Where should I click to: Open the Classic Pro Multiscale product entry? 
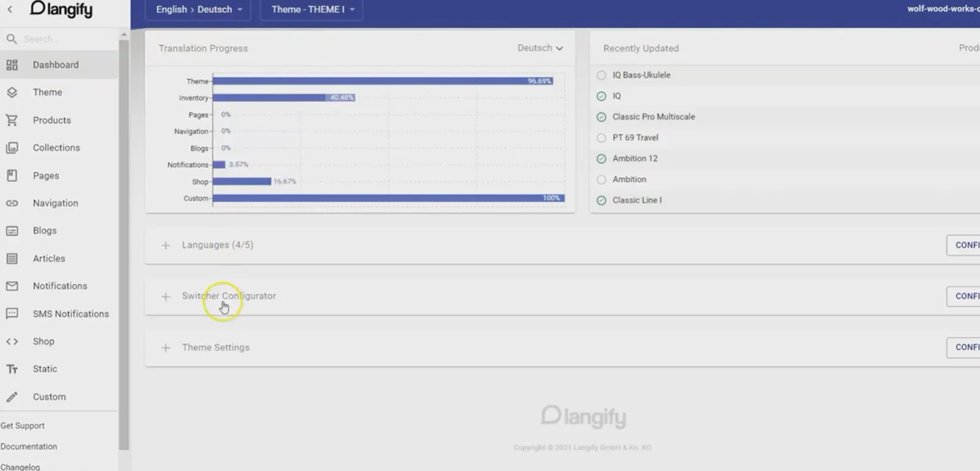point(654,117)
